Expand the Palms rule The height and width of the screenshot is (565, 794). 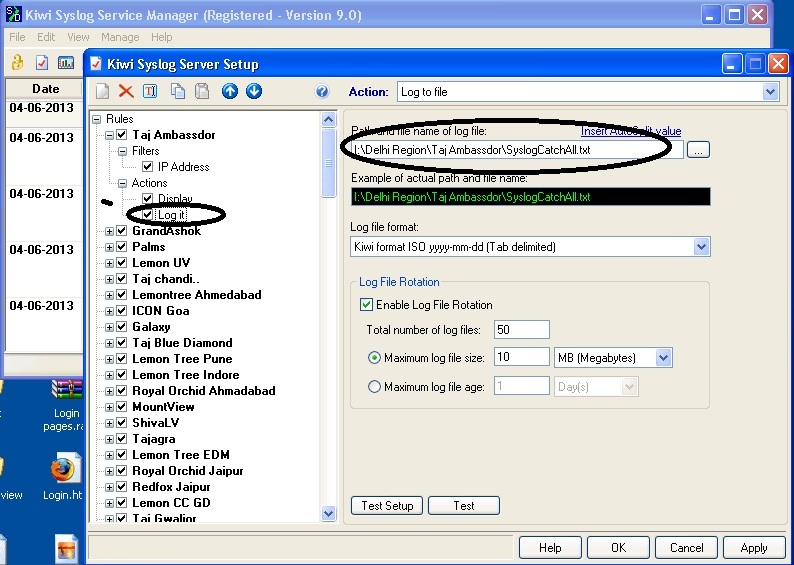click(109, 248)
